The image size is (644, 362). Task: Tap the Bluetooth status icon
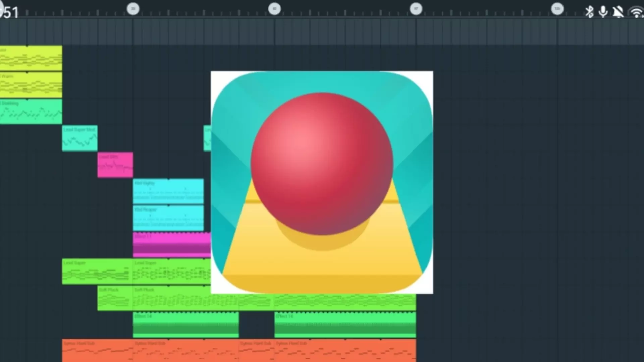[x=589, y=12]
